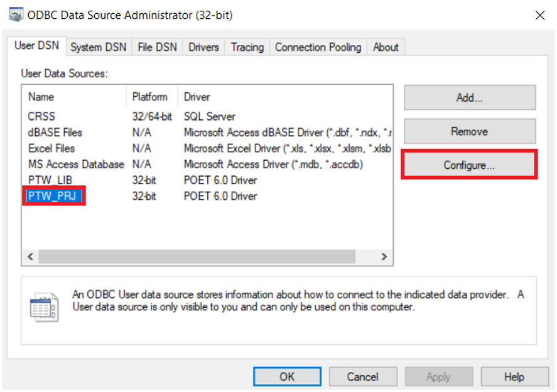Viewport: 557px width, 392px height.
Task: Open Configure... for selected data source
Action: point(469,165)
